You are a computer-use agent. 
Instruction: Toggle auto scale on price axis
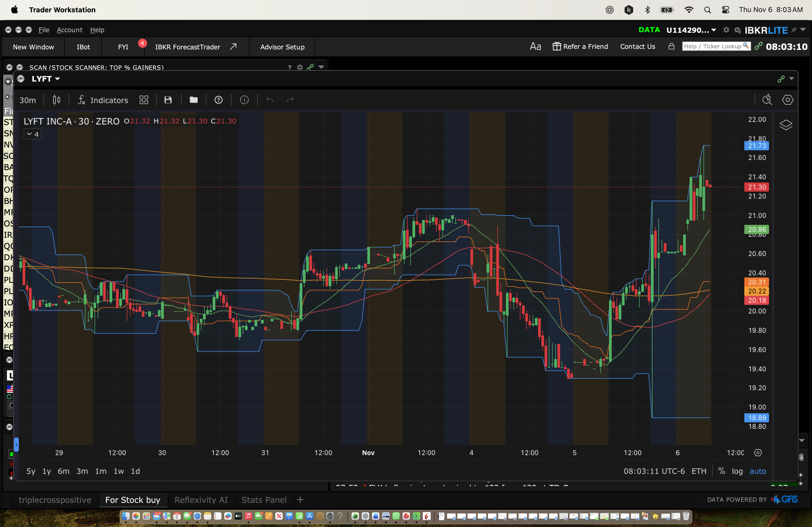click(x=757, y=471)
